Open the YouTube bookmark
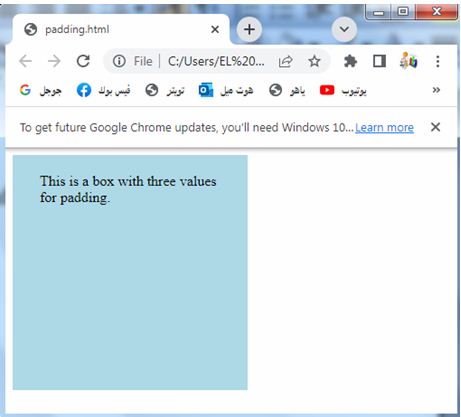 pos(343,90)
